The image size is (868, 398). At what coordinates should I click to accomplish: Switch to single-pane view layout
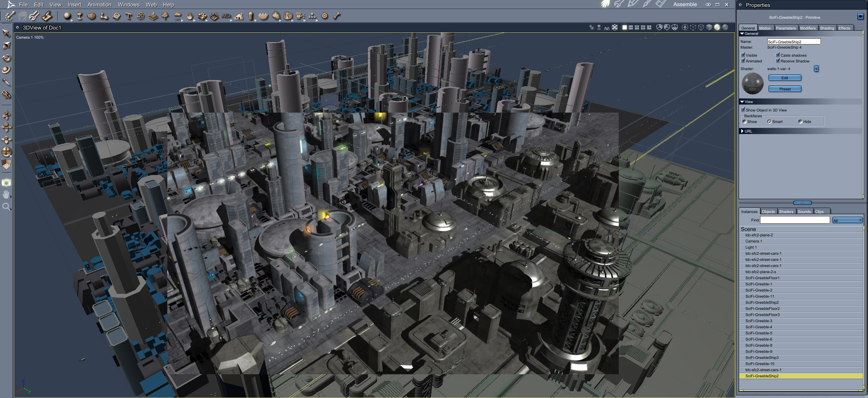coord(624,28)
